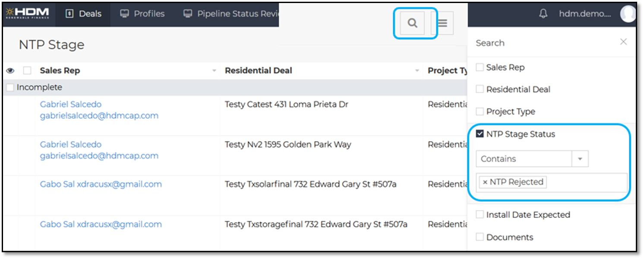The image size is (644, 259).
Task: Click the notification bell icon
Action: [543, 14]
